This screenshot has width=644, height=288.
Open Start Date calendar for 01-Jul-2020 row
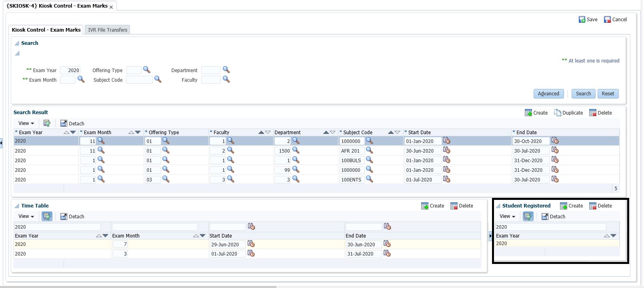click(446, 179)
